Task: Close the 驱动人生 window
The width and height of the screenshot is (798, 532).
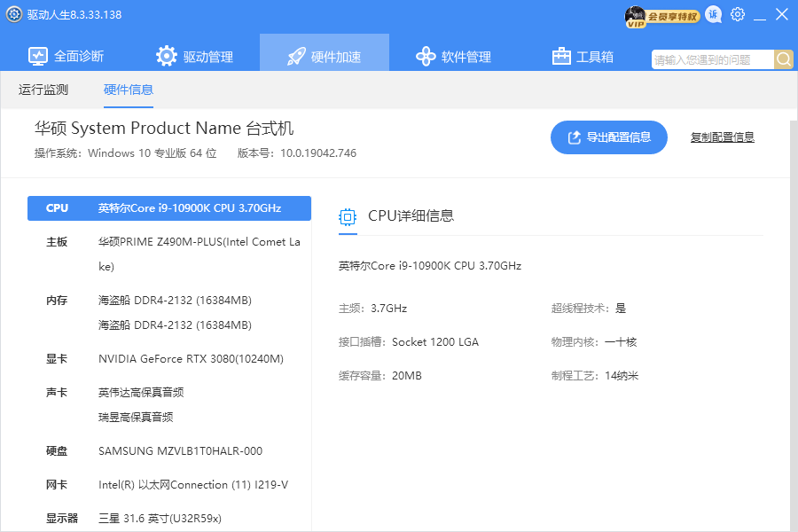Action: 782,14
